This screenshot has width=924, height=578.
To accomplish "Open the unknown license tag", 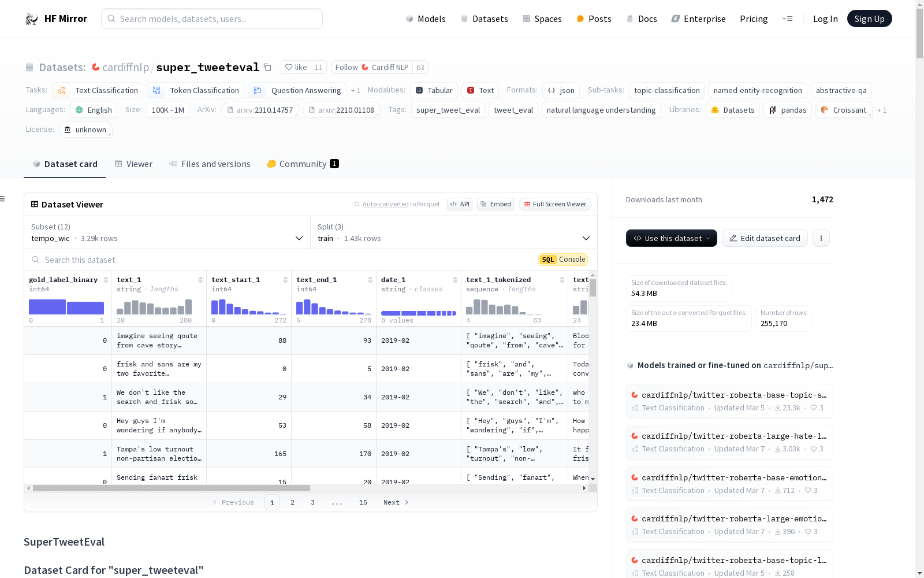I will point(85,129).
